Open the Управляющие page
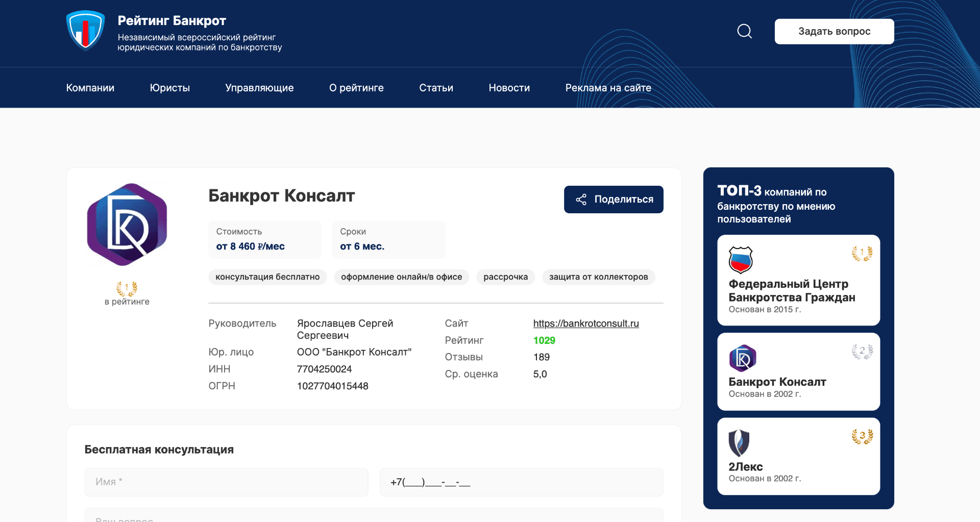The height and width of the screenshot is (522, 980). coord(259,88)
